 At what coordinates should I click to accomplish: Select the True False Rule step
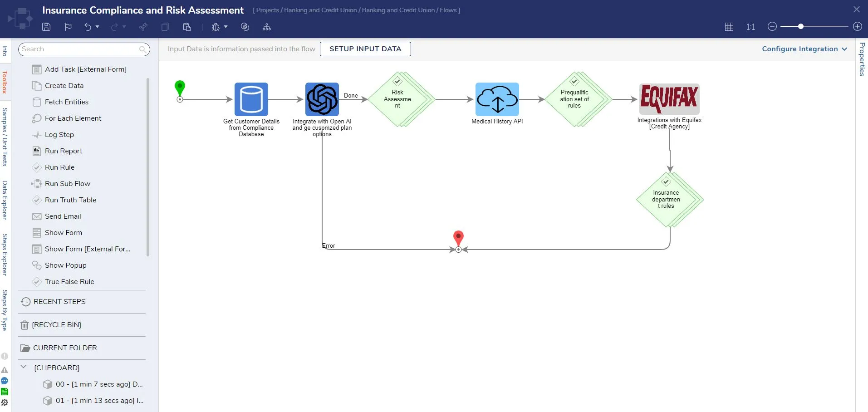point(63,282)
